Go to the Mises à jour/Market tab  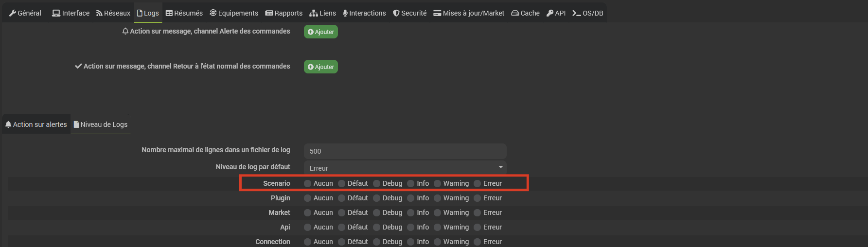469,13
